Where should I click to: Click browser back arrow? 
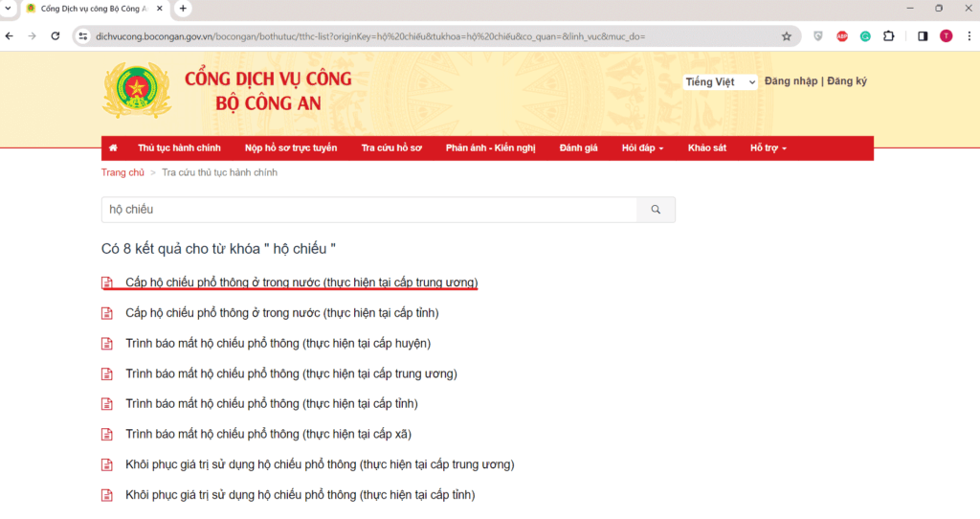(10, 36)
